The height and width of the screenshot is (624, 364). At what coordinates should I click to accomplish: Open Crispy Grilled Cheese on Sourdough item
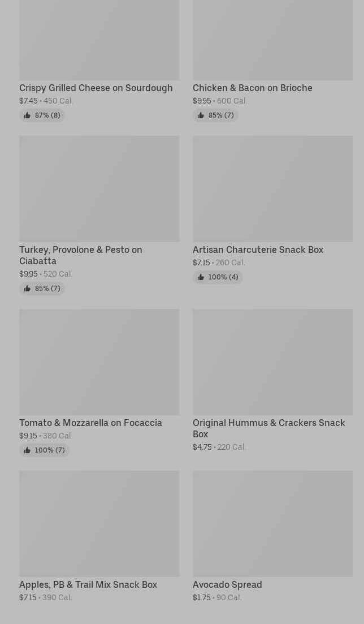click(96, 88)
